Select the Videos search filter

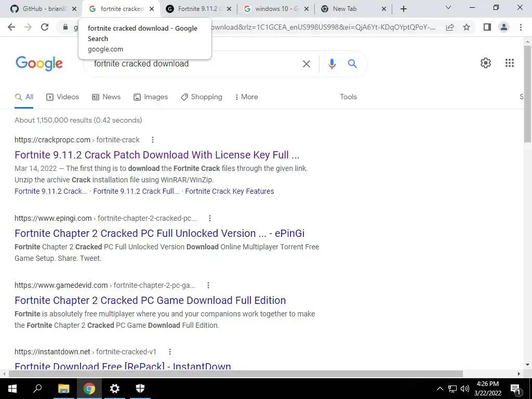(62, 97)
